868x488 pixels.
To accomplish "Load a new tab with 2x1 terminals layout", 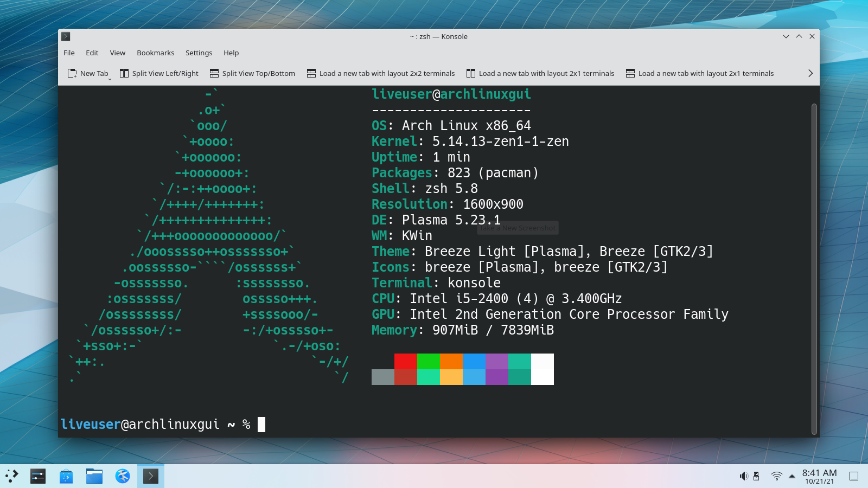I will tap(541, 73).
